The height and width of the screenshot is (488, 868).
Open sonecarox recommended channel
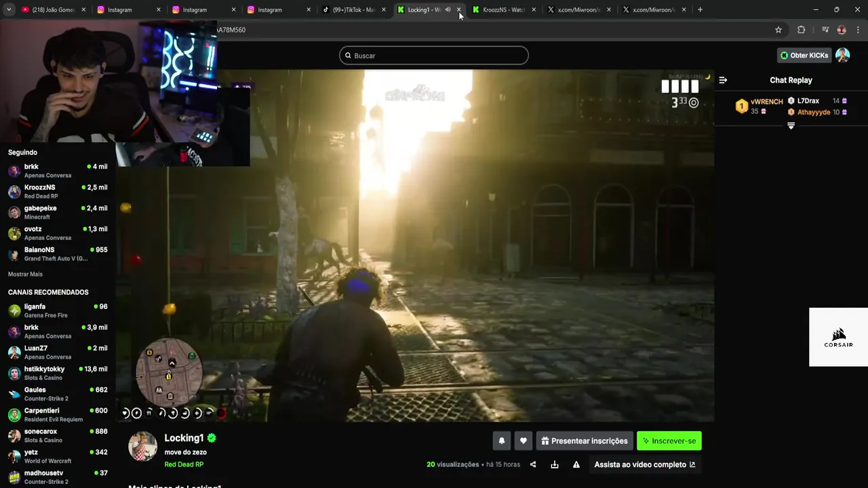[x=58, y=436]
